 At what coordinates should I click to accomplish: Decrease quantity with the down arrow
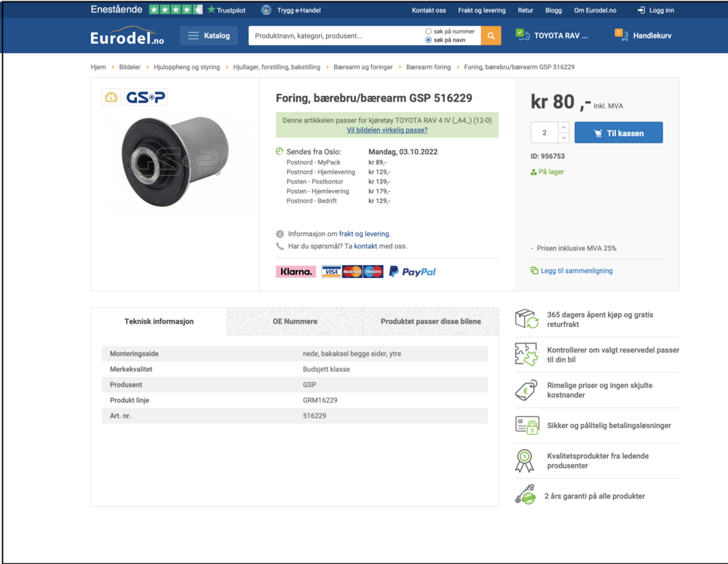[563, 138]
